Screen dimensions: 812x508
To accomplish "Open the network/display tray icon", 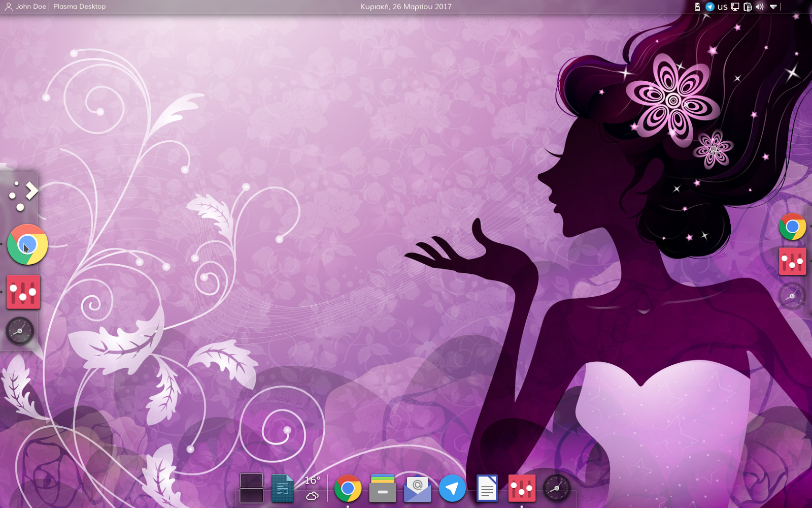I will (x=735, y=7).
